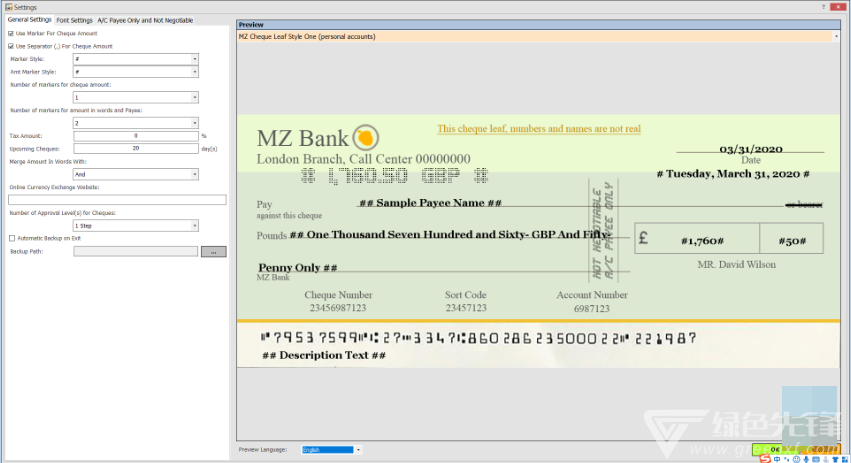Viewport: 851px width, 463px height.
Task: Click the Backup Path text field
Action: tap(136, 251)
